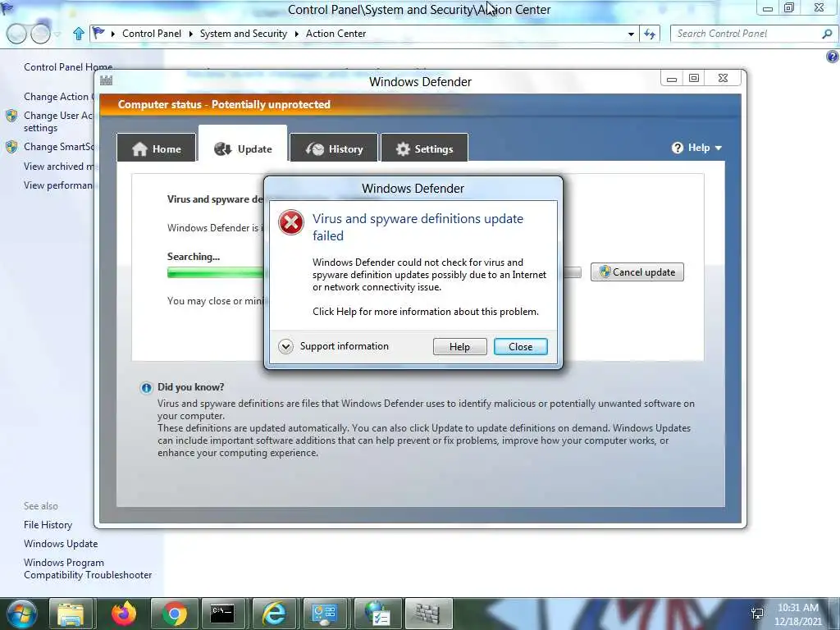Click Windows Defender wall taskbar icon
Screen dimensions: 840x630
(427, 614)
